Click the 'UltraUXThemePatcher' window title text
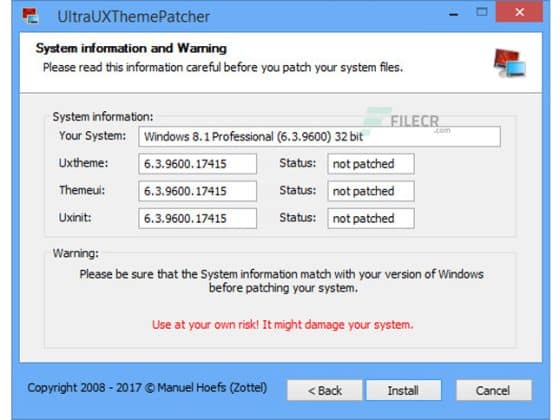This screenshot has height=420, width=560. 133,16
